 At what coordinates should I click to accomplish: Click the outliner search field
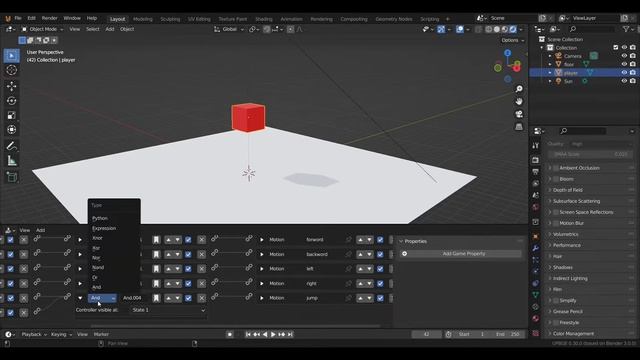pyautogui.click(x=591, y=29)
